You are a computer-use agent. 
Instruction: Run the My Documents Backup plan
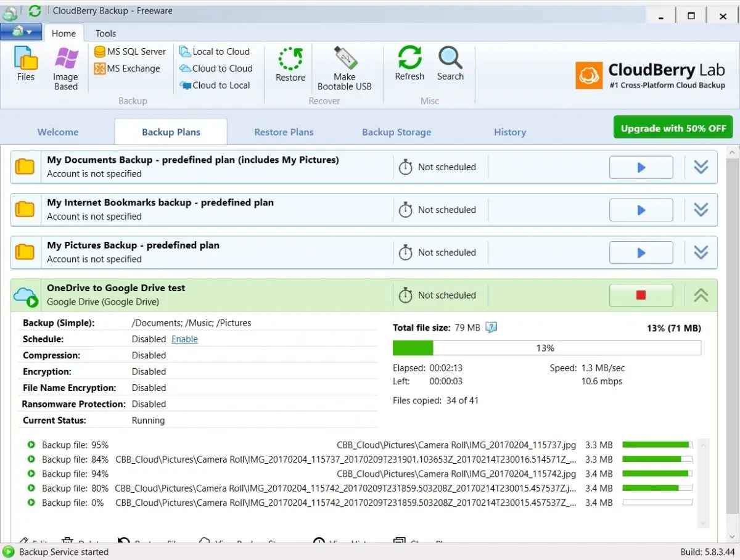[x=641, y=167]
